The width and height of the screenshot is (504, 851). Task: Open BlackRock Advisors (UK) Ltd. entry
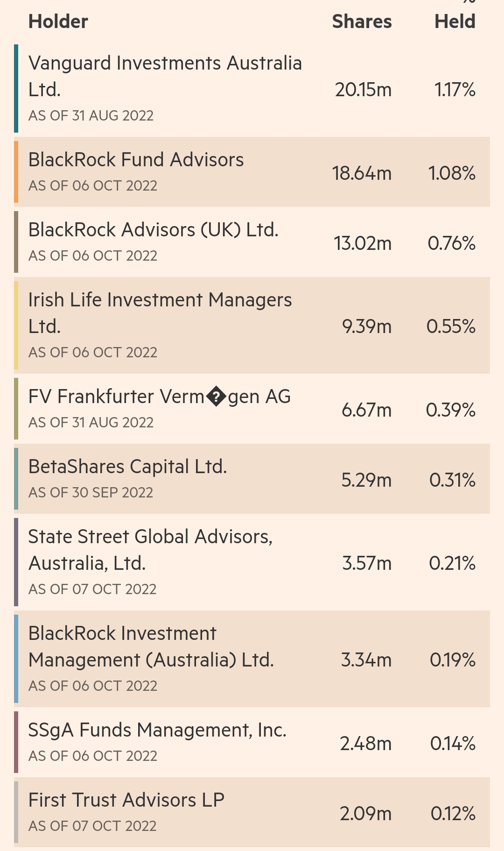153,230
